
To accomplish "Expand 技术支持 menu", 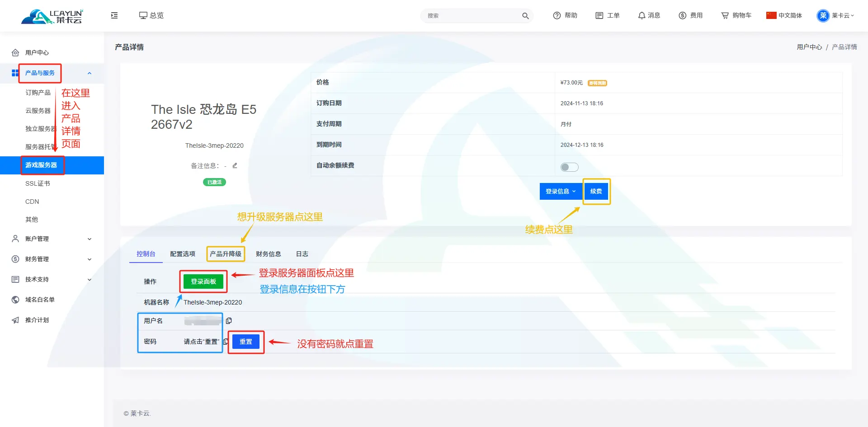I will 52,279.
